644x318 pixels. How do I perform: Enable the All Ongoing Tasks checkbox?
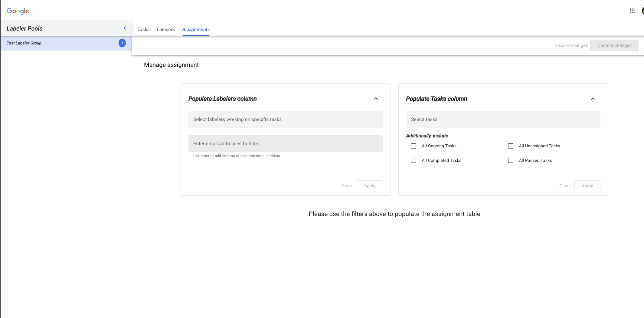413,146
